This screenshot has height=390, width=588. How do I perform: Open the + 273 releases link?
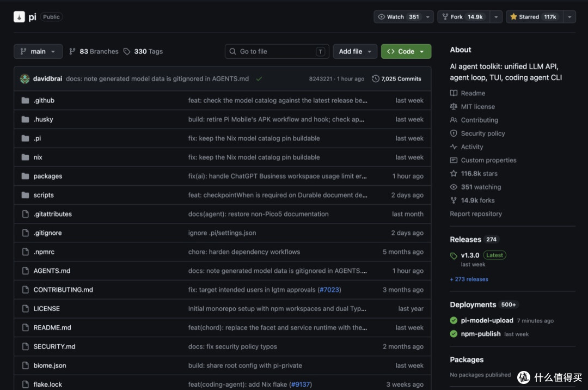(x=469, y=279)
